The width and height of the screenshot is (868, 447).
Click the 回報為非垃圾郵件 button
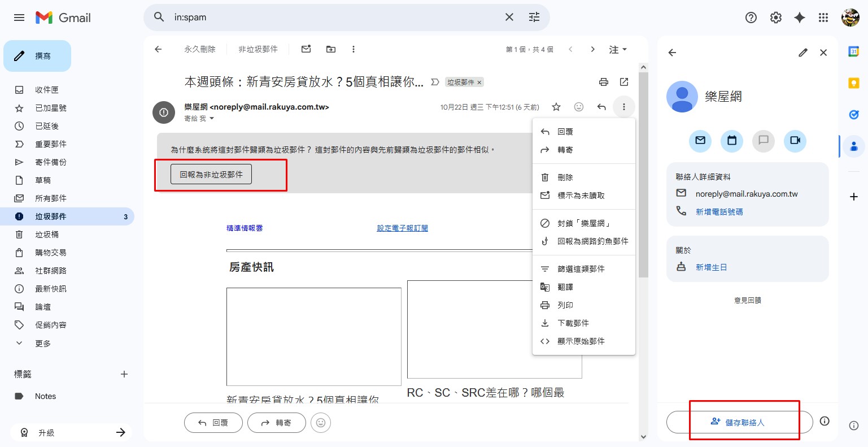coord(211,175)
